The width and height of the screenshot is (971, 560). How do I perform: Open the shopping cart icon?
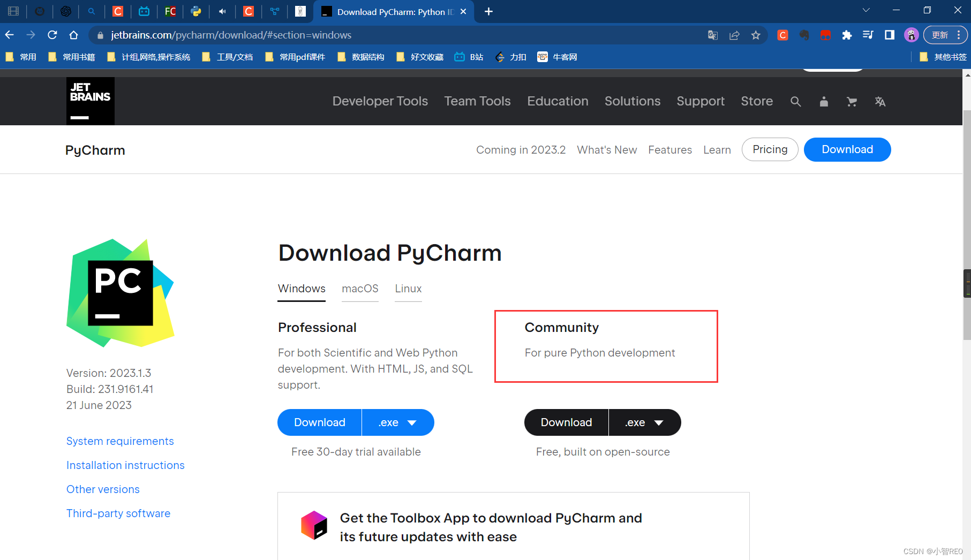pos(852,102)
